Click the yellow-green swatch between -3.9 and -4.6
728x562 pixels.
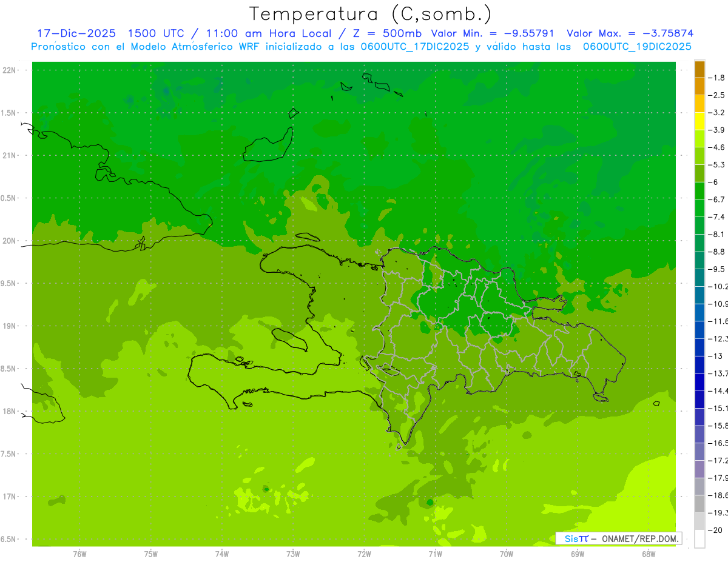(699, 139)
